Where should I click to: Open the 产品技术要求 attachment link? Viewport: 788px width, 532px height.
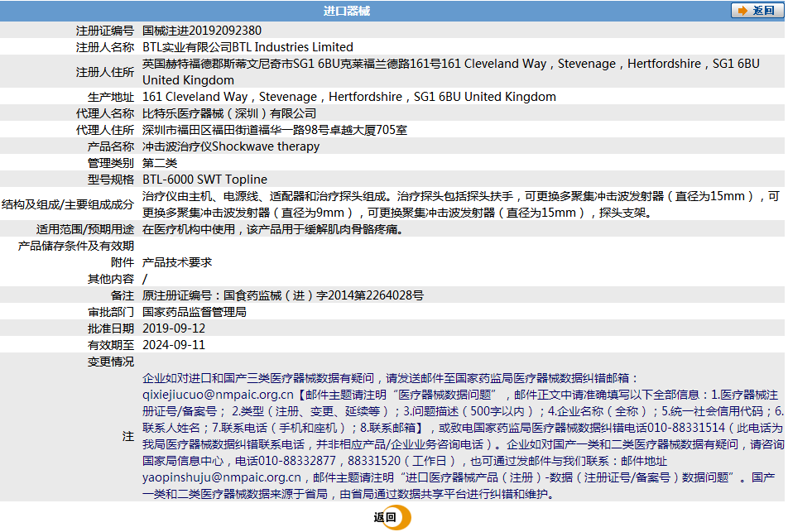tap(177, 262)
